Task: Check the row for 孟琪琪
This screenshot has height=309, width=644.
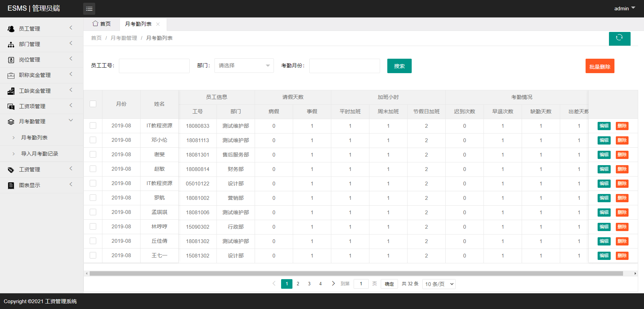Action: [x=93, y=212]
